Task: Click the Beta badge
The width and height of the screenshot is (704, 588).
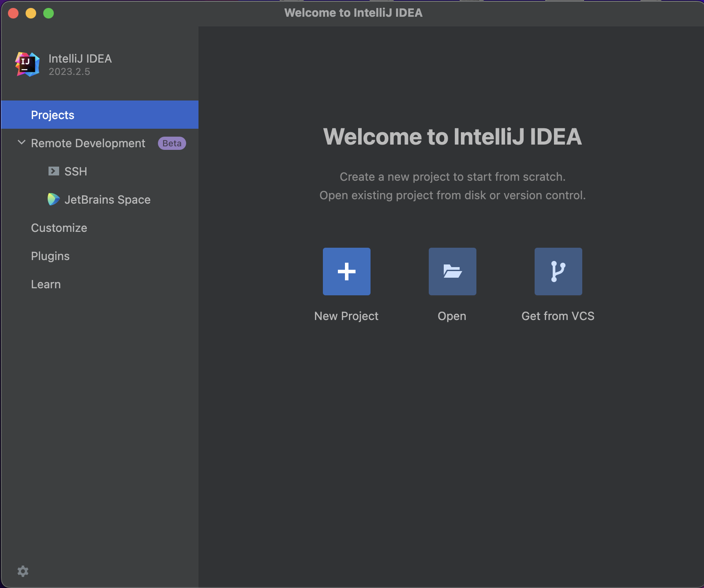Action: (x=172, y=143)
